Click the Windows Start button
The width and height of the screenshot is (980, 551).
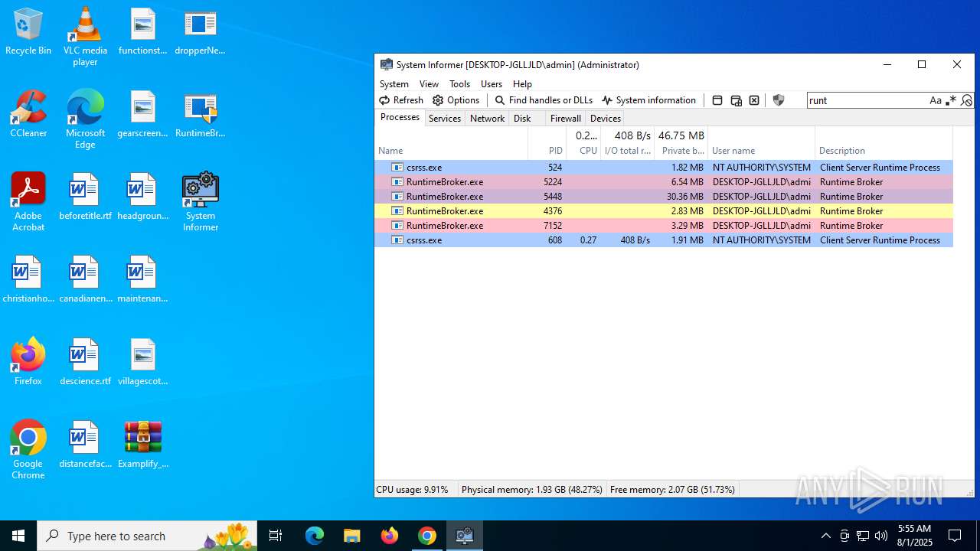coord(18,536)
